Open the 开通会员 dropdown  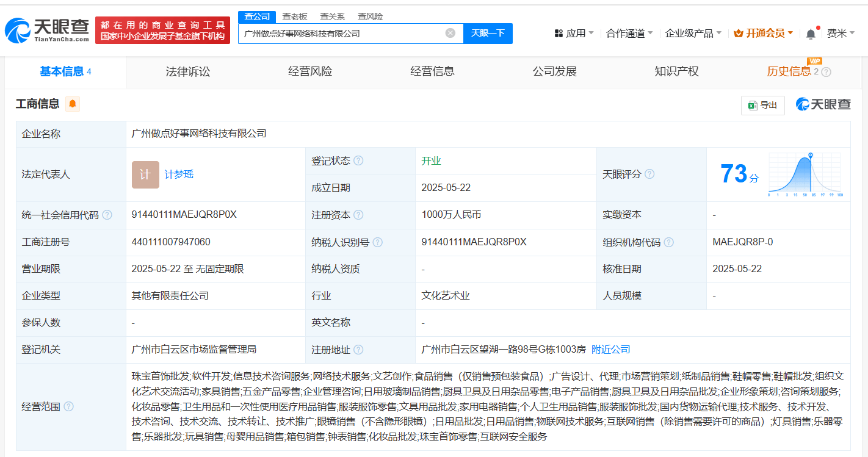click(x=764, y=33)
